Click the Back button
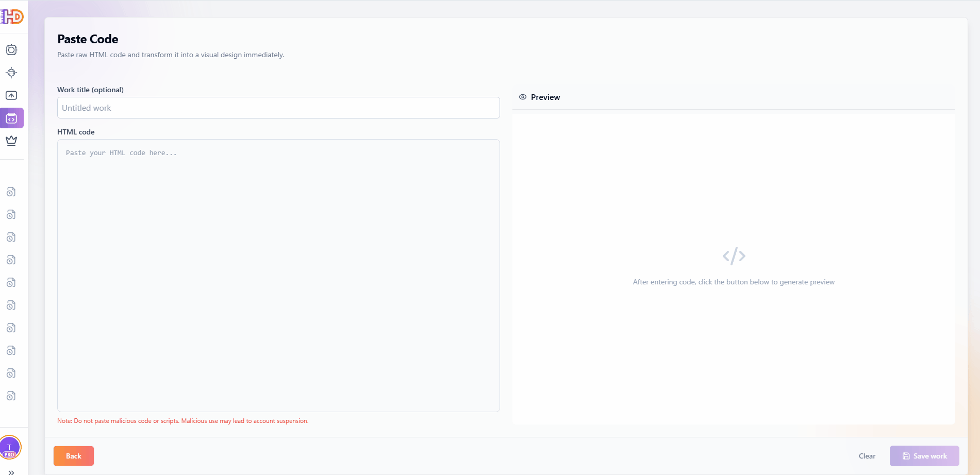980x475 pixels. [x=74, y=456]
